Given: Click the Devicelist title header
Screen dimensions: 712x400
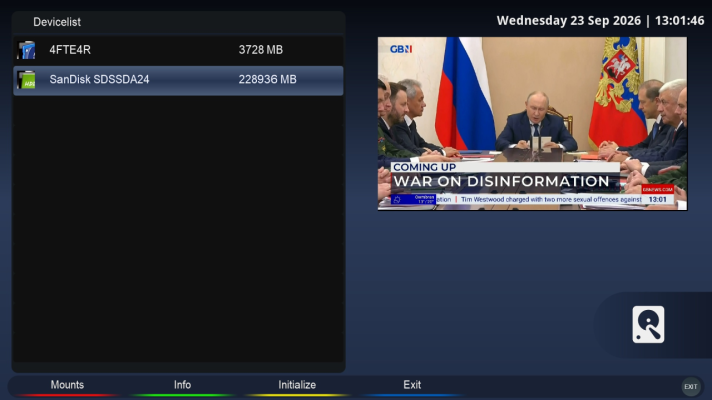Looking at the screenshot, I should point(57,22).
